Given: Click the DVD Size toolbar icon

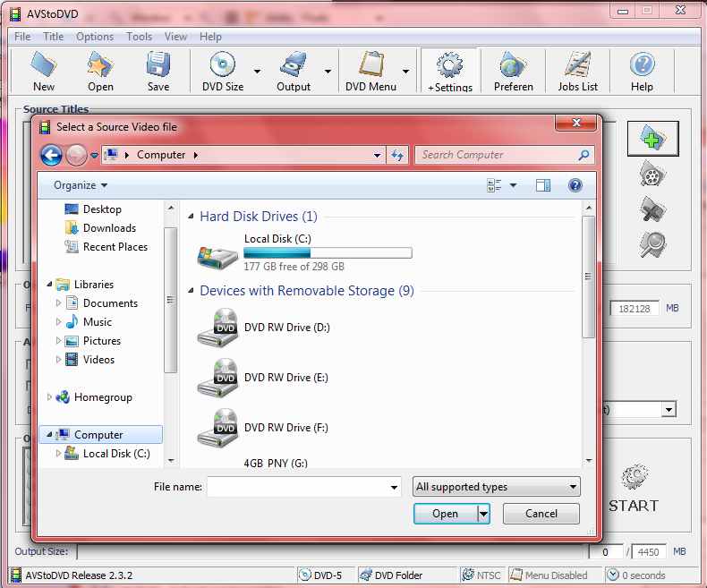Looking at the screenshot, I should pos(222,64).
